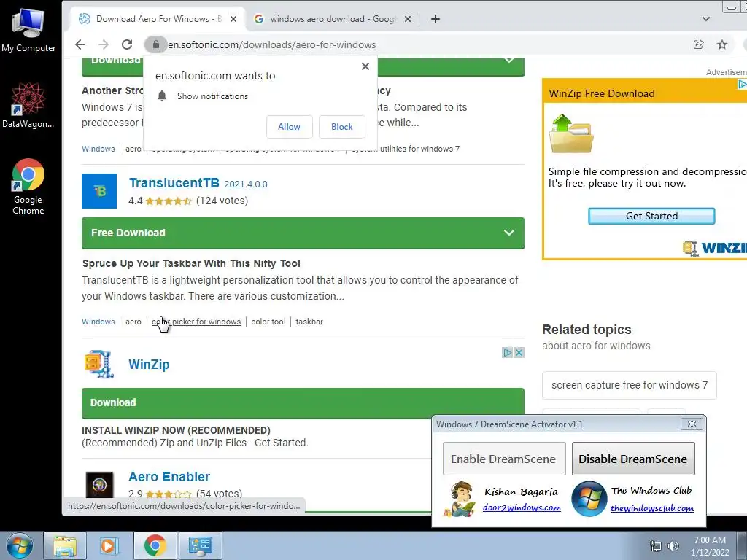Open screen capture free for windows 7 topic
Image resolution: width=747 pixels, height=560 pixels.
click(x=630, y=385)
